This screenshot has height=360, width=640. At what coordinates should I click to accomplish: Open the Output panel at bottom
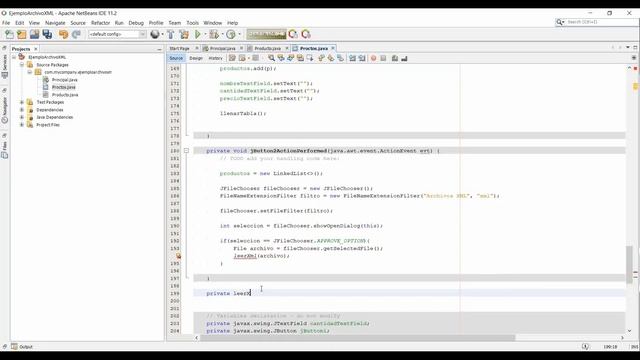(22, 347)
